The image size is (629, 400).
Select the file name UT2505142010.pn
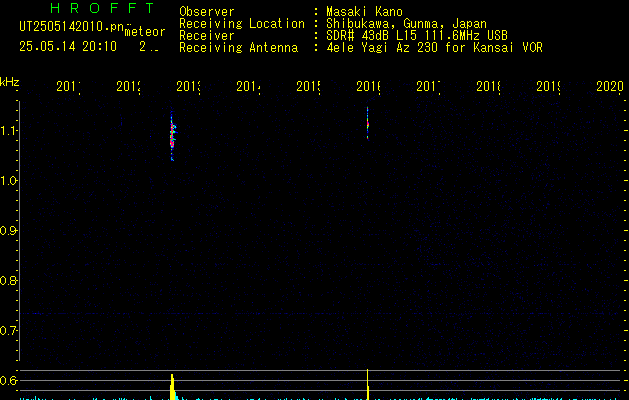[x=72, y=27]
